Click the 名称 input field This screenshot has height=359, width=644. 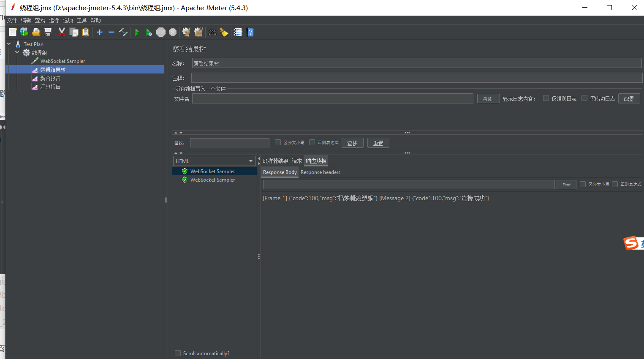pyautogui.click(x=417, y=63)
